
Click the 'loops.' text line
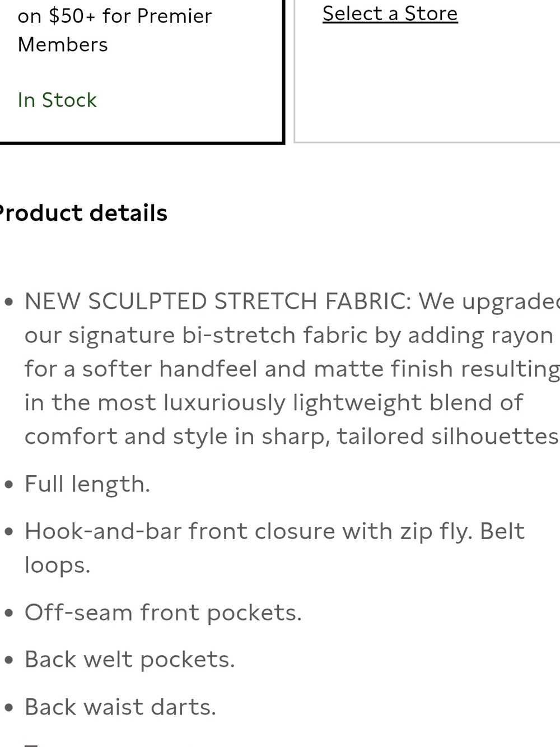click(57, 564)
